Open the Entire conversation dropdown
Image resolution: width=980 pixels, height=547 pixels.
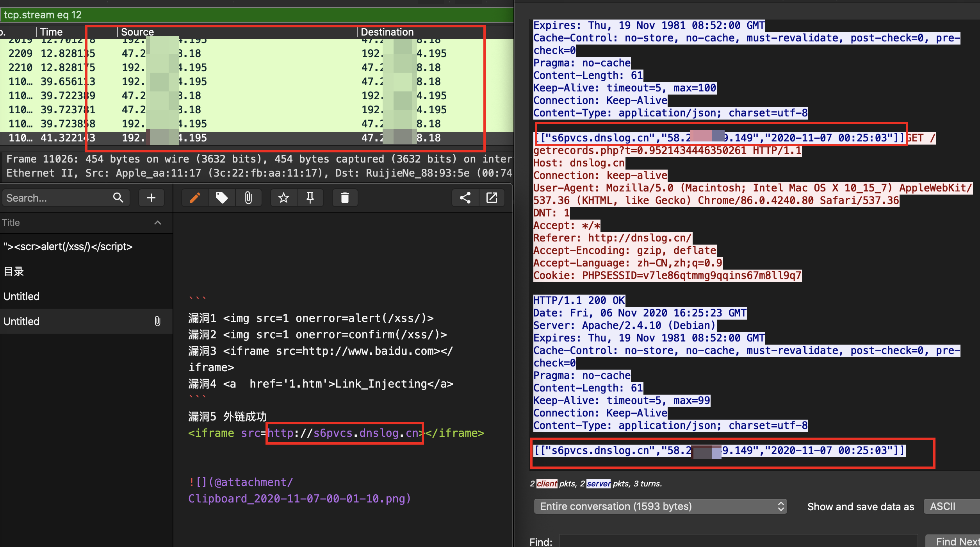660,506
